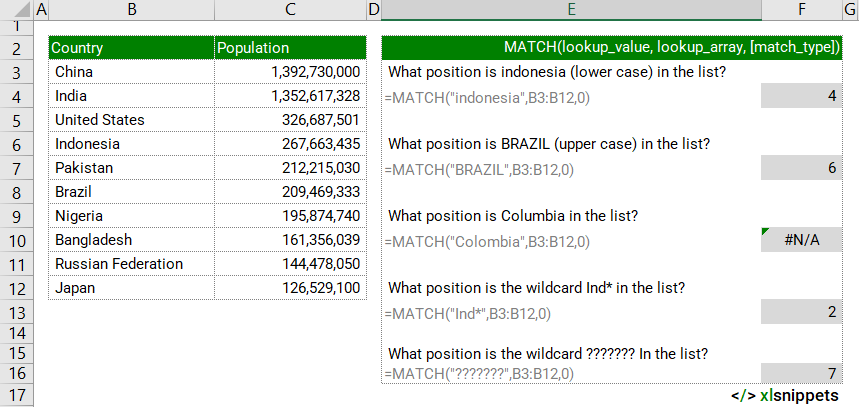Select the Columbia question cell
Image resolution: width=859 pixels, height=407 pixels.
tap(571, 216)
